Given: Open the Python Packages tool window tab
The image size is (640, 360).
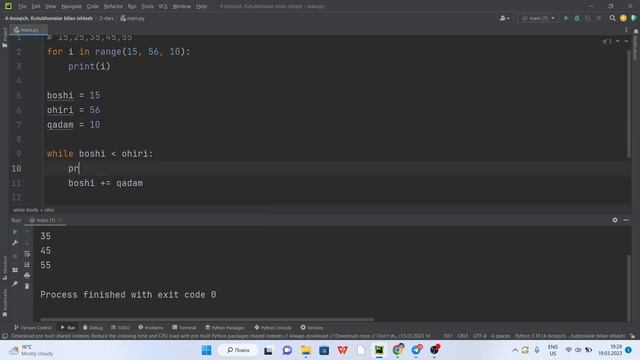Looking at the screenshot, I should pos(224,327).
